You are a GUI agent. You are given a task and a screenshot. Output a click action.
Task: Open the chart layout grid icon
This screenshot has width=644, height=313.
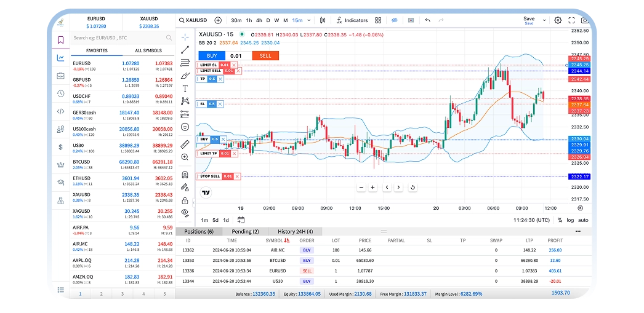click(x=377, y=20)
